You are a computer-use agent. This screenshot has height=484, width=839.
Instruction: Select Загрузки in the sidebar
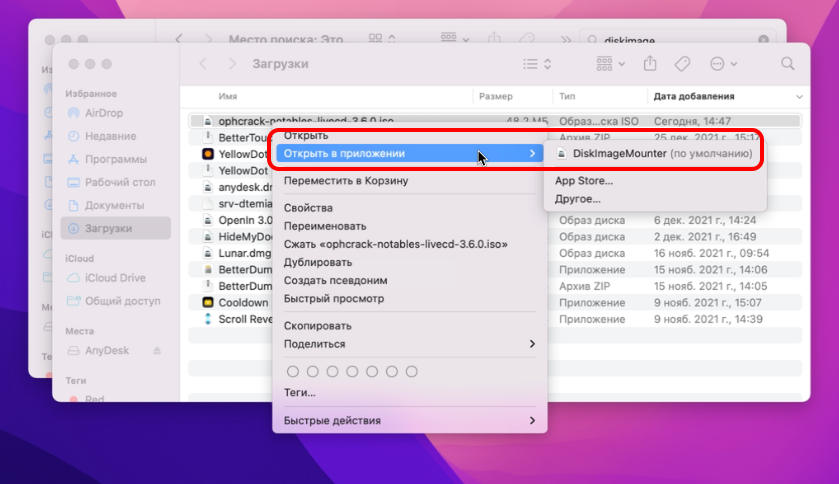click(116, 228)
